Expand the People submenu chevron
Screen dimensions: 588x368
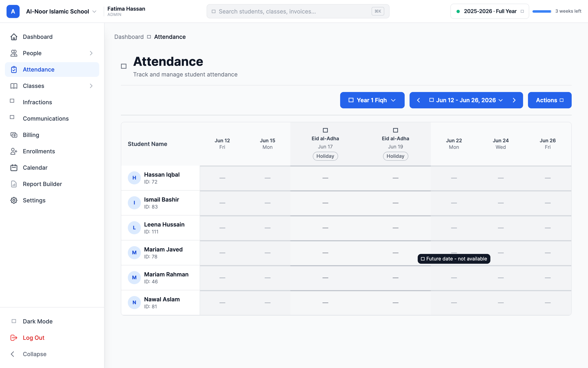91,53
